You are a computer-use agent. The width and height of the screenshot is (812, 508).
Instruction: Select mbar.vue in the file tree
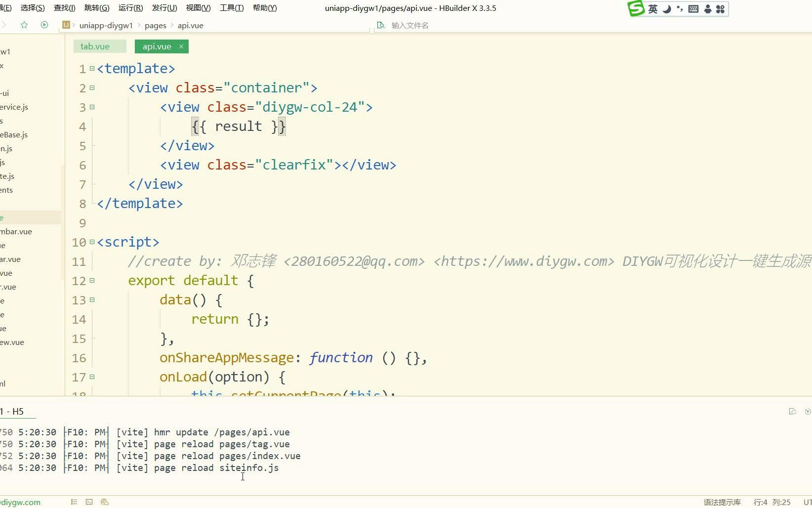click(x=16, y=231)
